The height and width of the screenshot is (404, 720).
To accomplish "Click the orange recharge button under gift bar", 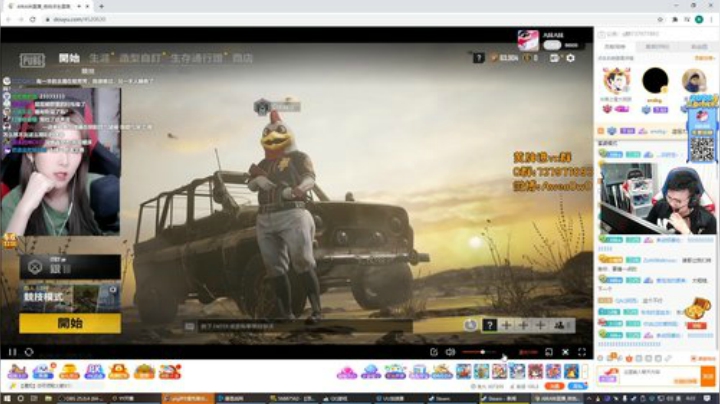I will [554, 386].
